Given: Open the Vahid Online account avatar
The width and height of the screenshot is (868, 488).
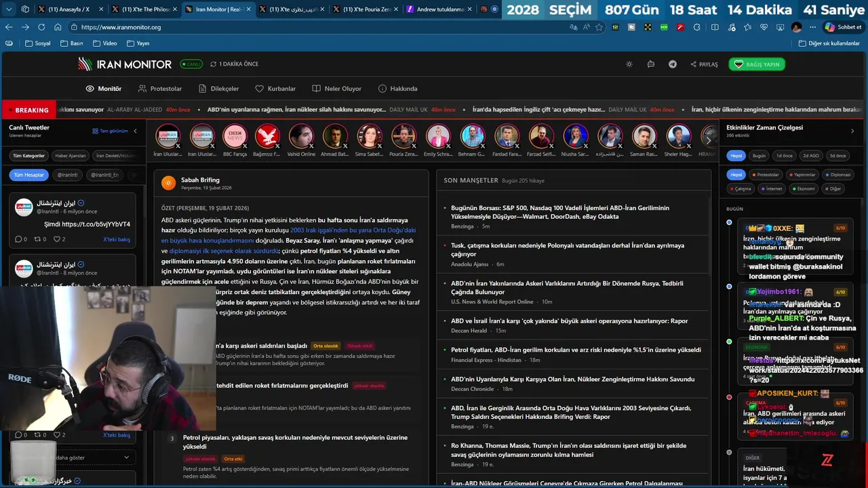Looking at the screenshot, I should (301, 136).
